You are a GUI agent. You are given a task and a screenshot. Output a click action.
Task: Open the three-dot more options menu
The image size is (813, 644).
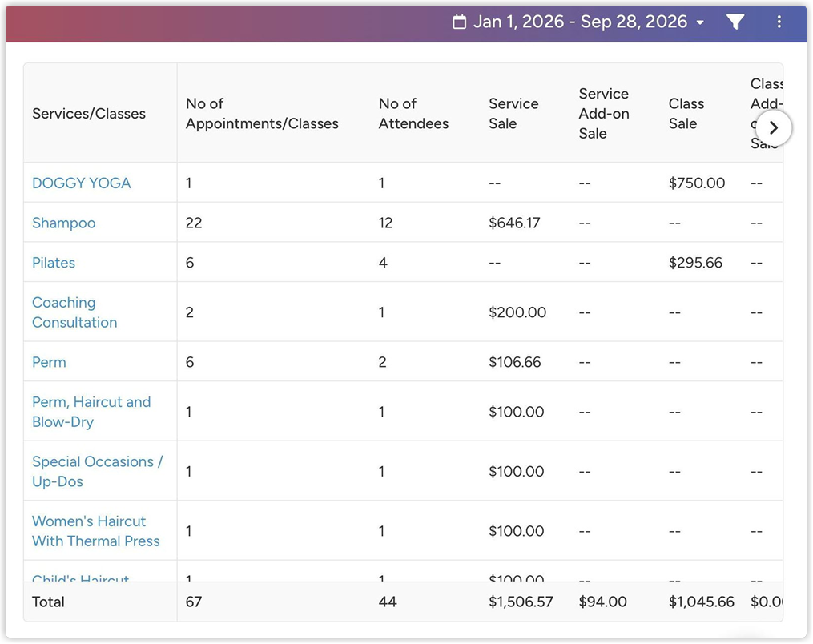pos(779,22)
